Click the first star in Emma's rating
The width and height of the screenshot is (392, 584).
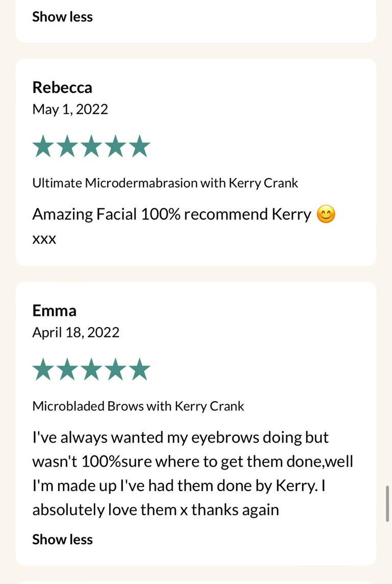tap(43, 370)
